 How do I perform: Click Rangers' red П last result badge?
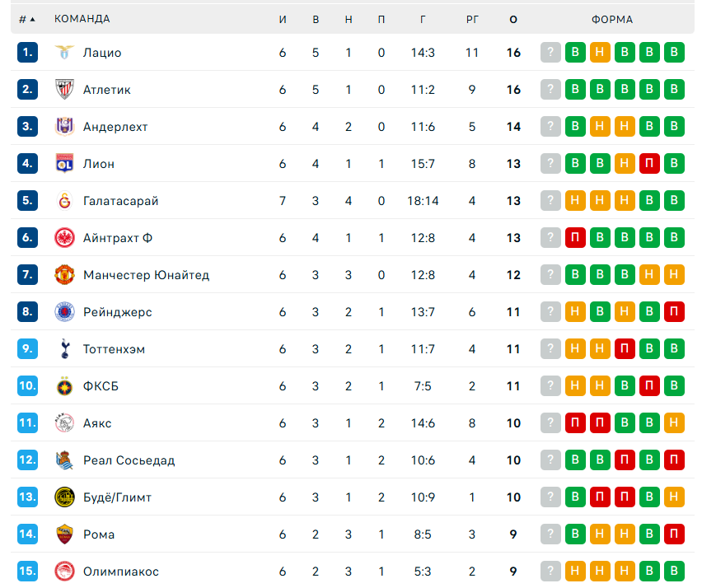click(674, 312)
